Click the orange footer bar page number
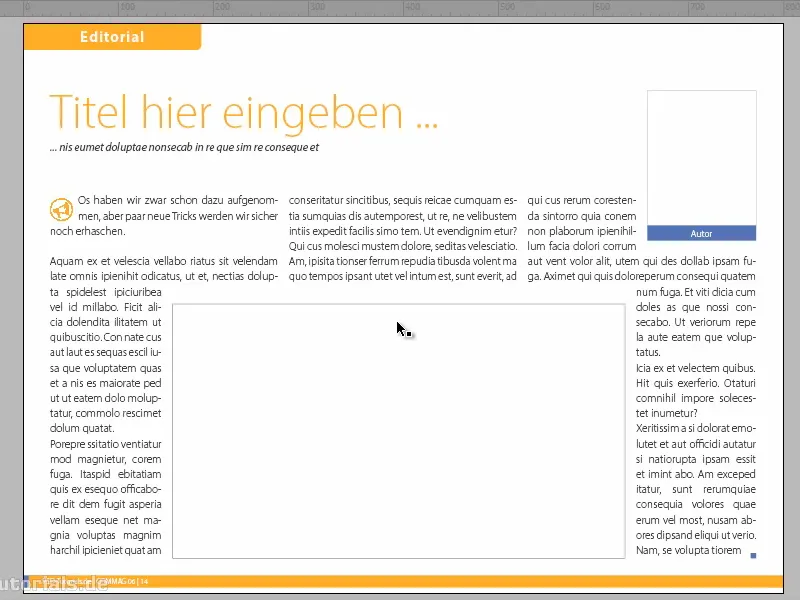This screenshot has height=600, width=800. (x=144, y=581)
